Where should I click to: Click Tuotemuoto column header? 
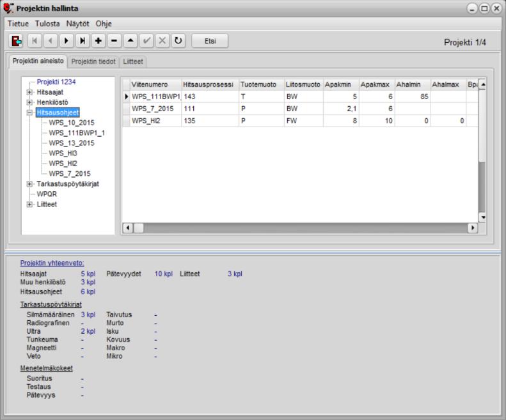[x=262, y=84]
